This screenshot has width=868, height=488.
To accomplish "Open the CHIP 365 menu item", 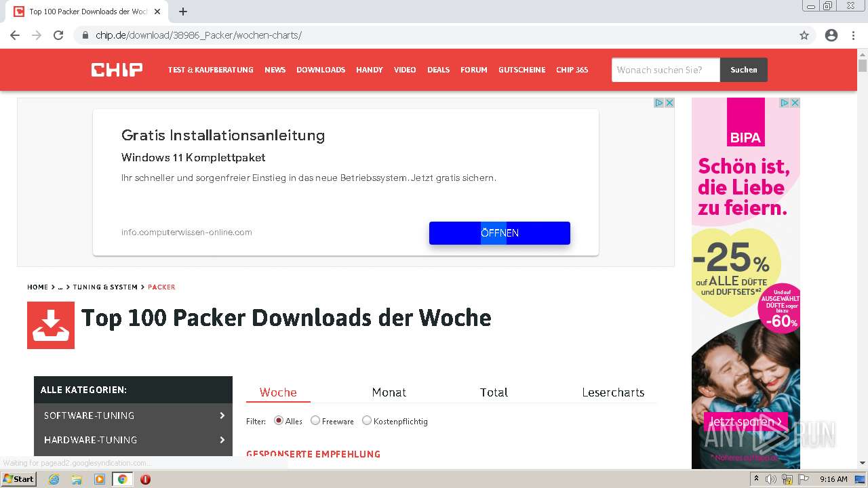I will point(572,70).
